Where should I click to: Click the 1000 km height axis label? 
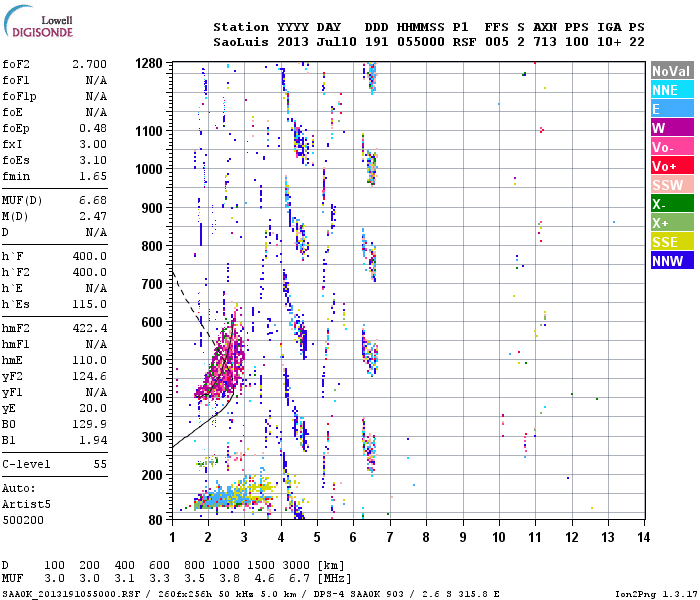click(149, 169)
